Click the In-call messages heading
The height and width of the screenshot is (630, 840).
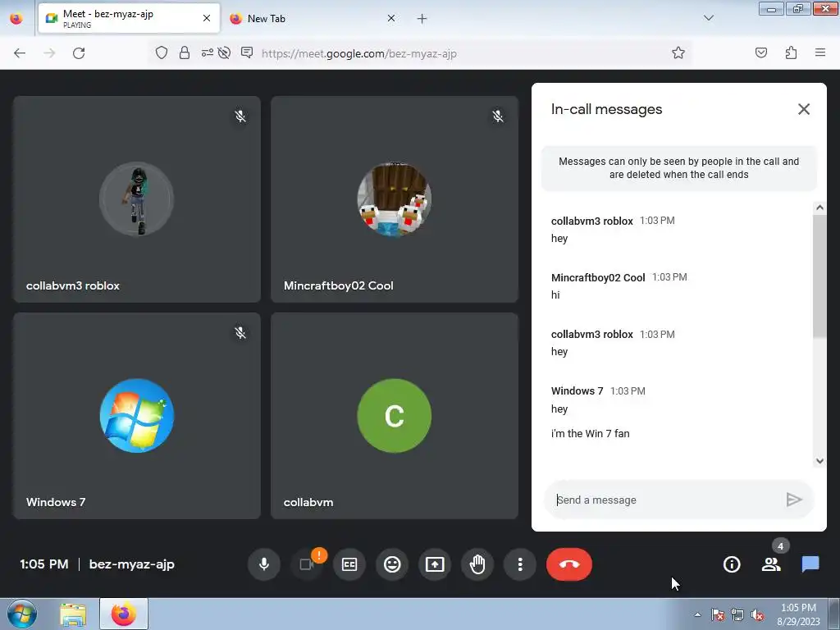tap(606, 109)
